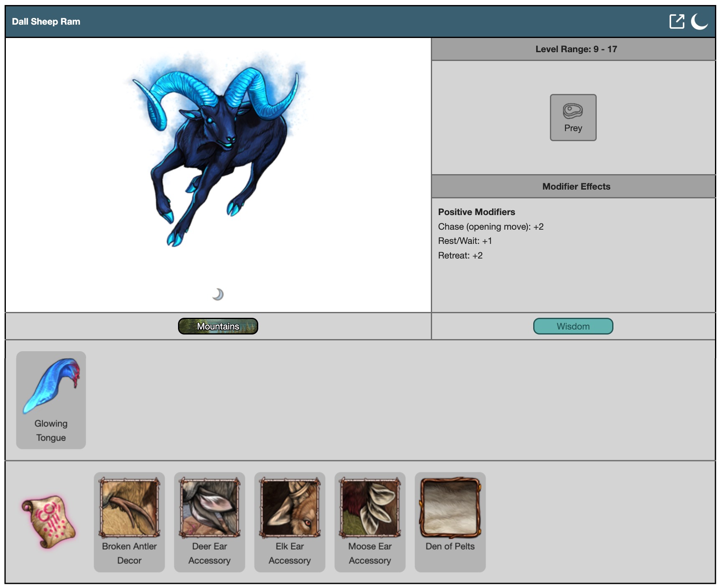Select the Wisdom stat badge

pos(572,326)
